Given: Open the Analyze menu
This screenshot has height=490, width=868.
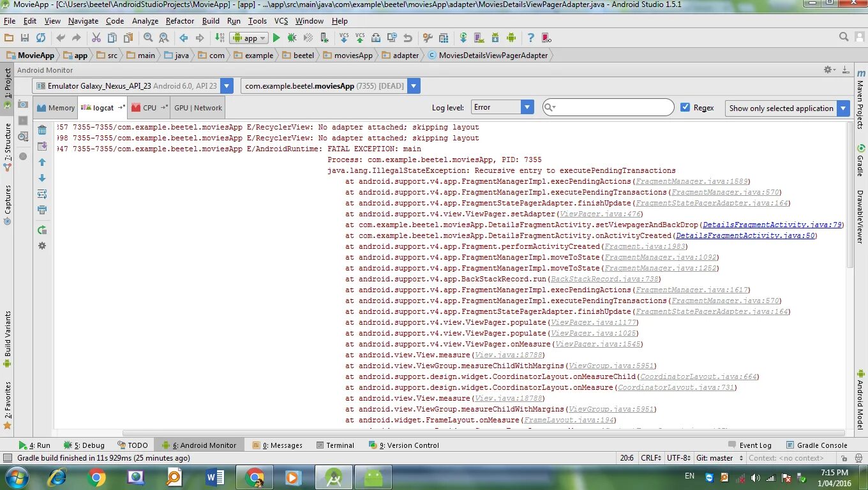Looking at the screenshot, I should [x=145, y=21].
